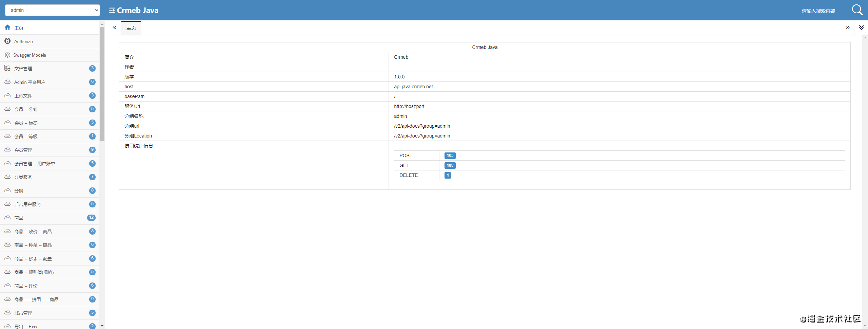Click cloud icon beside 会员 -- 等级
The width and height of the screenshot is (868, 329).
(7, 136)
